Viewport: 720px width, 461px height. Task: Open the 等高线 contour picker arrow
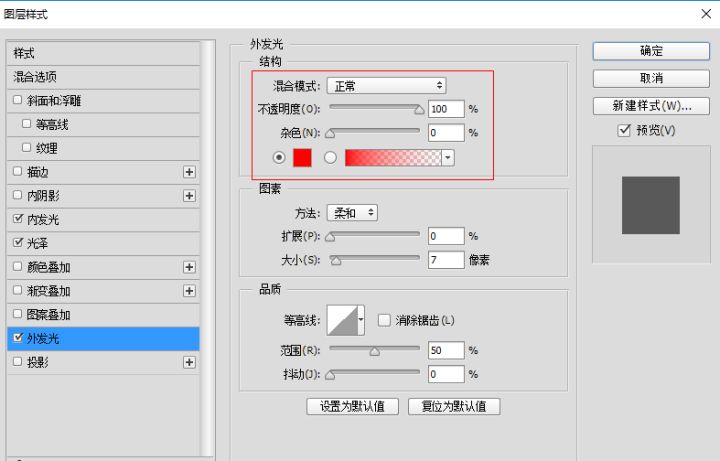[361, 320]
